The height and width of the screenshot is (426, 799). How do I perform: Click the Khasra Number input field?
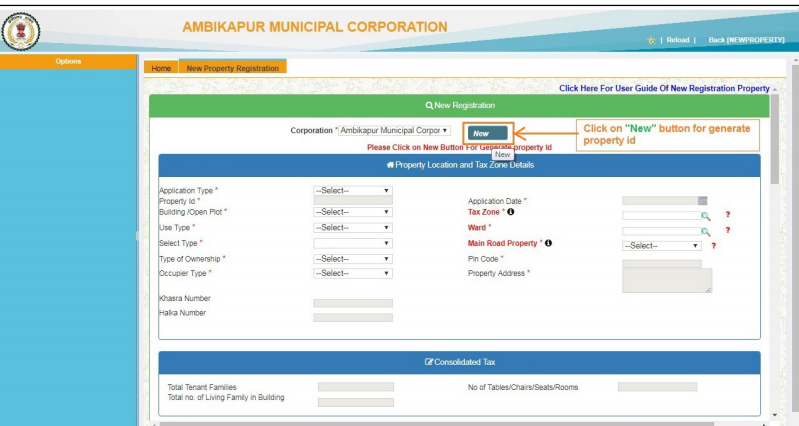(353, 303)
